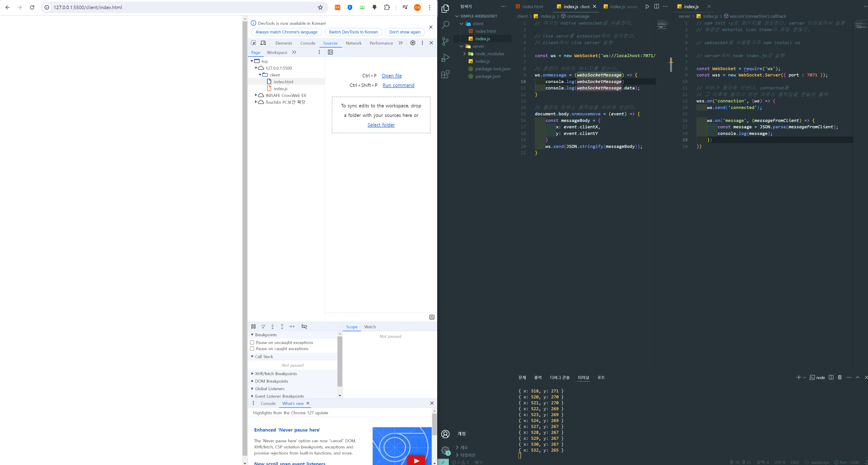Click the Select folder link
Image resolution: width=868 pixels, height=465 pixels.
click(x=381, y=125)
